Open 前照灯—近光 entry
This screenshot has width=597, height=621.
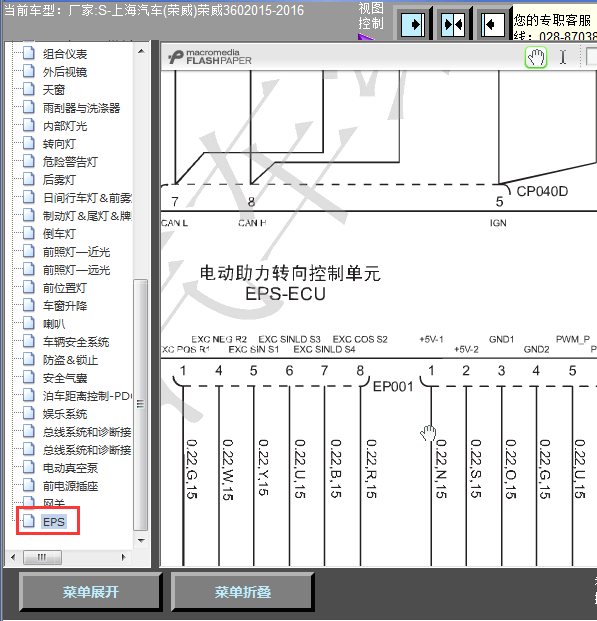[76, 252]
